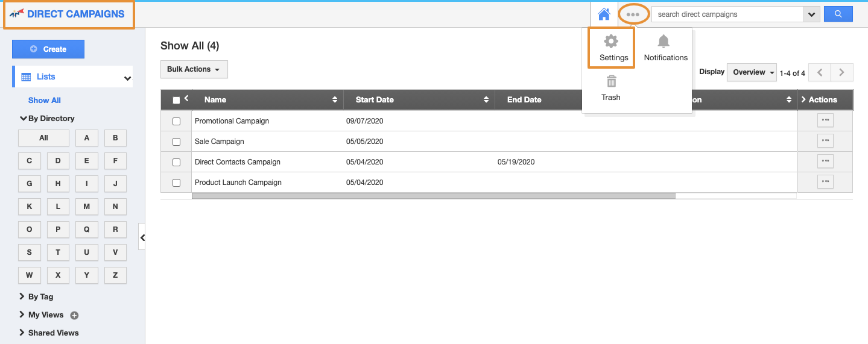
Task: Click the Show All list link
Action: click(45, 100)
